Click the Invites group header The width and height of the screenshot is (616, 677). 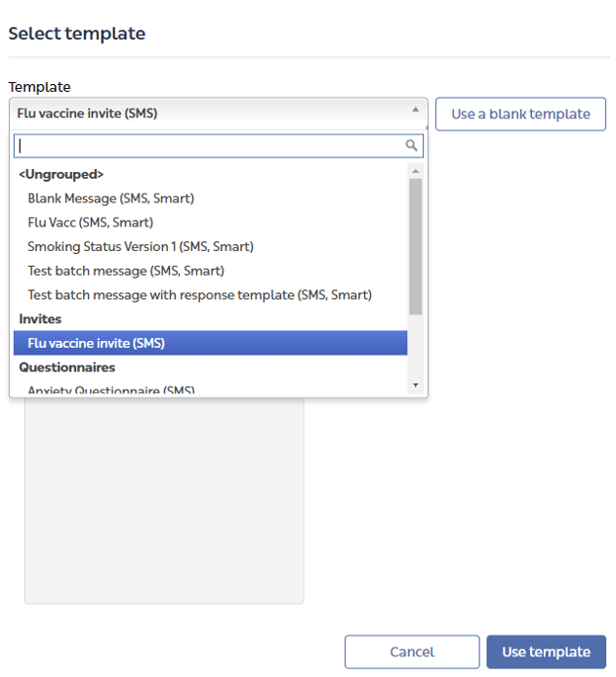pyautogui.click(x=40, y=318)
